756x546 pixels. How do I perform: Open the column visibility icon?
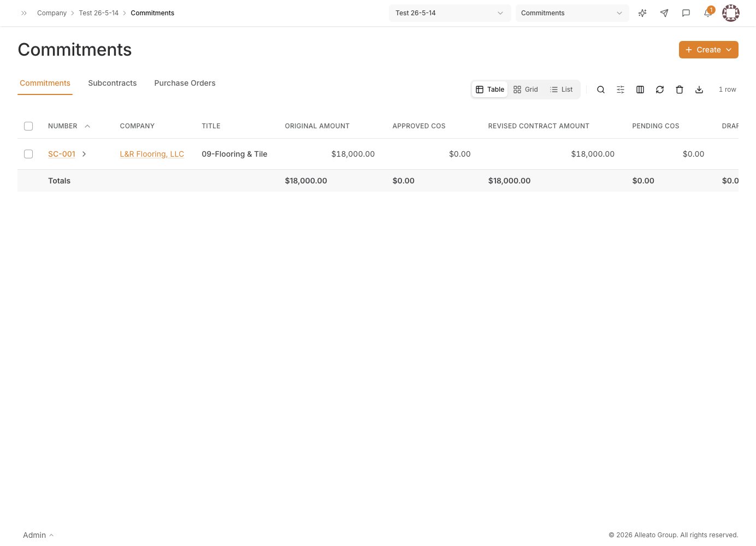point(640,90)
